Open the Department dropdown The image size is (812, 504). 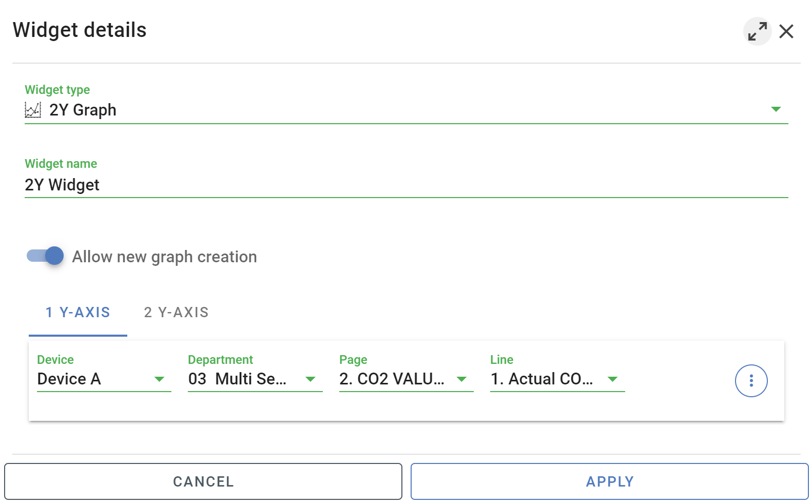click(x=310, y=379)
